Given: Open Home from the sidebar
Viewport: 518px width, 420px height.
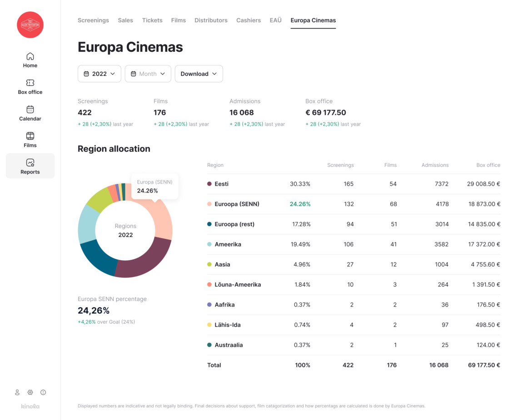Looking at the screenshot, I should (x=30, y=60).
